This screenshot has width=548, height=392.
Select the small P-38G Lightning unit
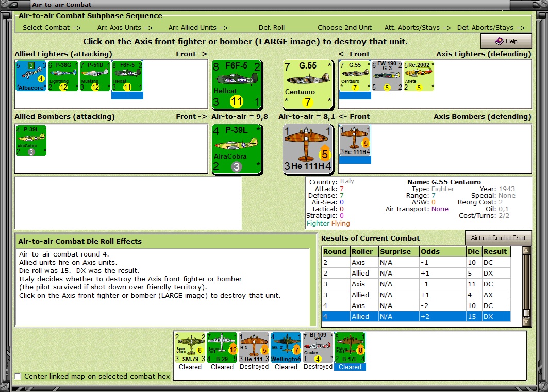point(63,76)
